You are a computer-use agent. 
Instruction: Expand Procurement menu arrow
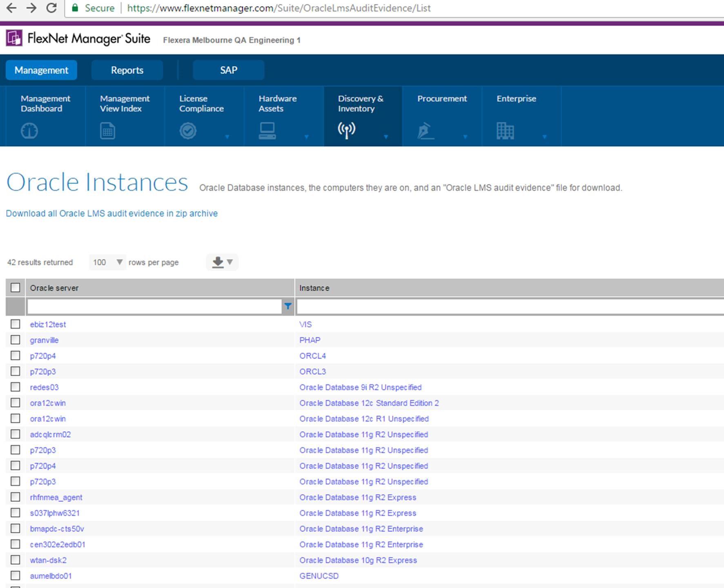(x=465, y=137)
